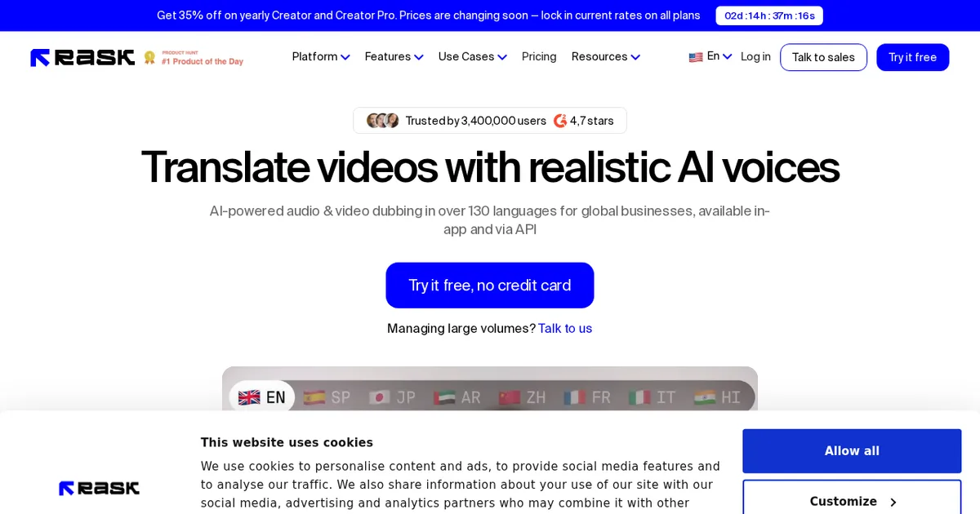Click the 4,7 stars rating text
This screenshot has width=980, height=514.
tap(591, 121)
